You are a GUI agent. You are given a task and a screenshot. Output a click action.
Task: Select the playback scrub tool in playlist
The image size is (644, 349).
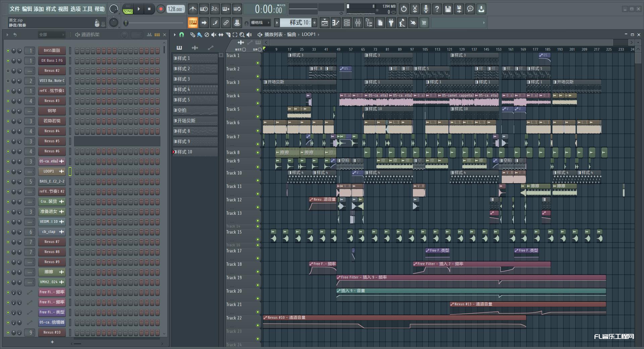coord(249,35)
